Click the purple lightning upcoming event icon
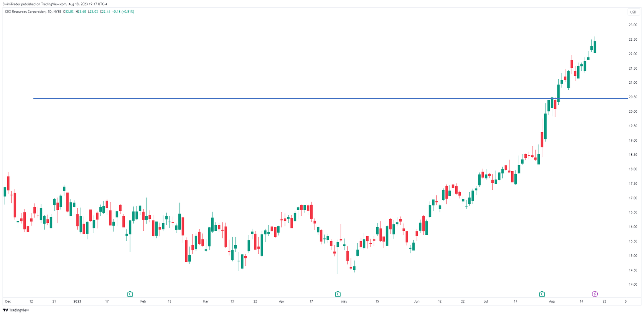Viewport: 644px width, 315px height. pos(595,294)
